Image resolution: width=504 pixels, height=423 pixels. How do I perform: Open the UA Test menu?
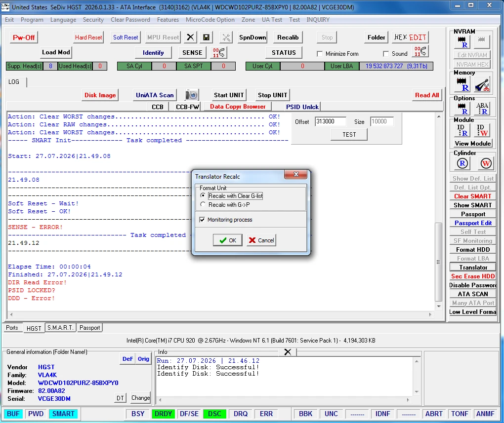coord(272,20)
